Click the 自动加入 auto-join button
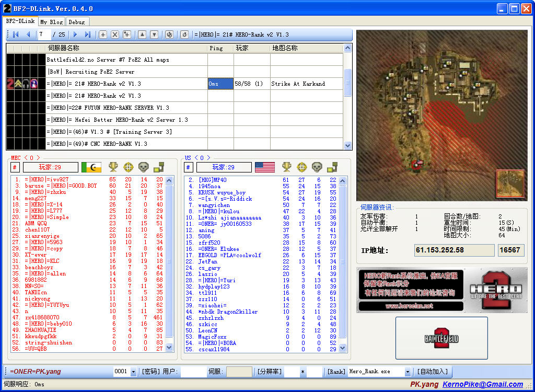 [x=432, y=372]
